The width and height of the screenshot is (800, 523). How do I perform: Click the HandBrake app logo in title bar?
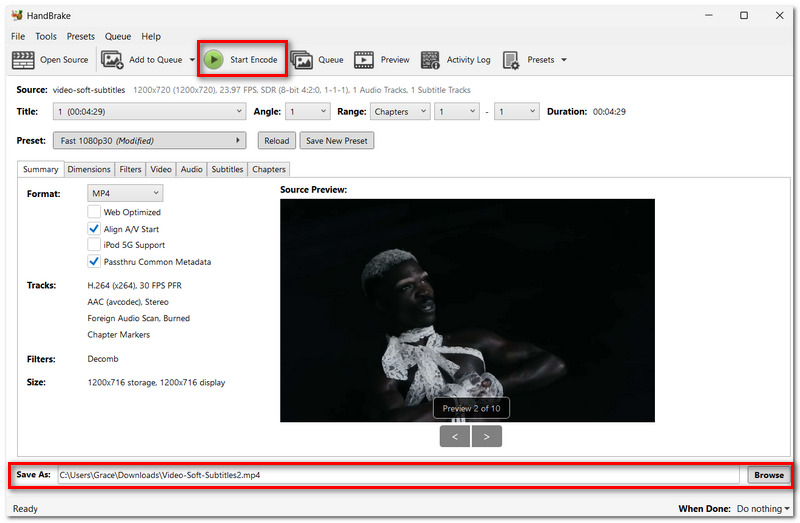tap(17, 15)
